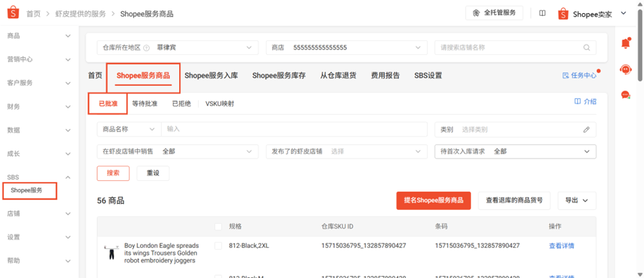Expand the 成长 sidebar menu
The height and width of the screenshot is (278, 644).
click(x=39, y=154)
